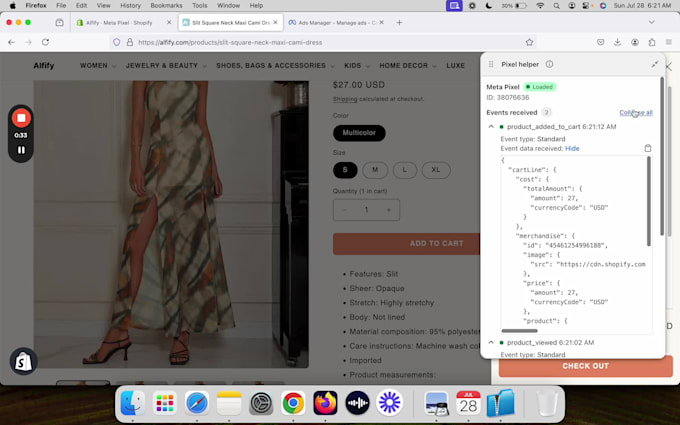Click the address bar URL
680x425 pixels.
point(230,42)
